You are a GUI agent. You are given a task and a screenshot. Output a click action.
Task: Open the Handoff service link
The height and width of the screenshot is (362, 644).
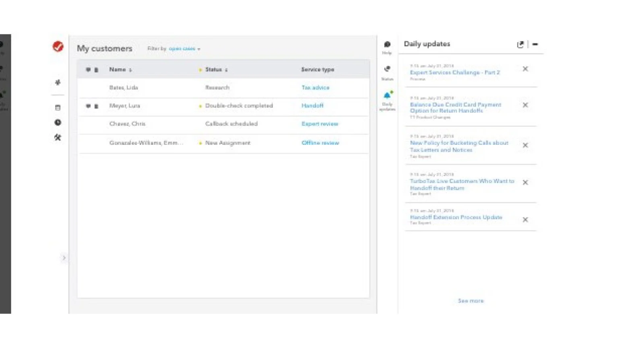312,105
